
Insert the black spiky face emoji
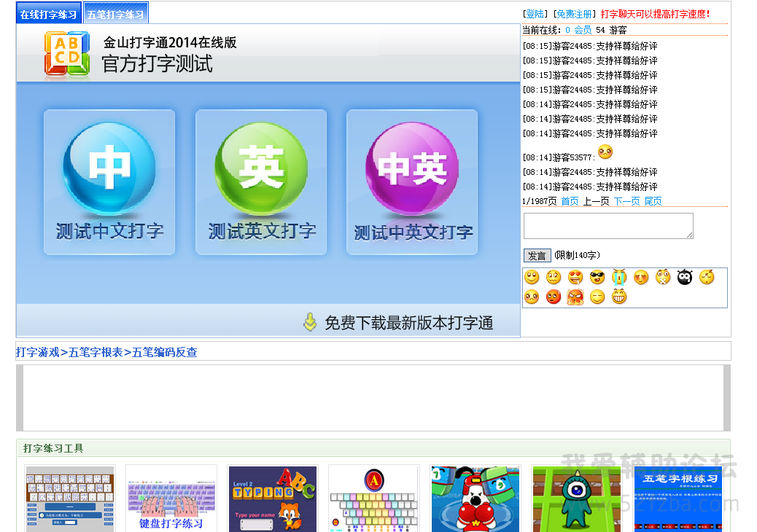click(x=685, y=278)
